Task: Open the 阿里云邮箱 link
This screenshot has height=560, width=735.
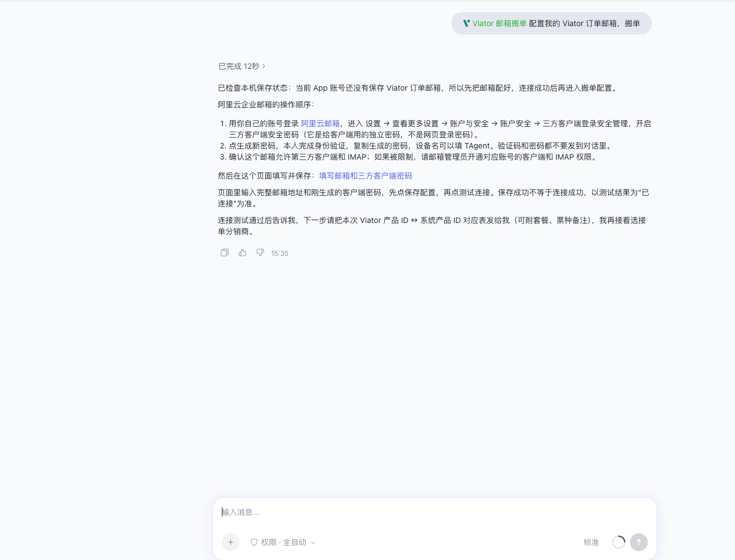Action: pos(320,123)
